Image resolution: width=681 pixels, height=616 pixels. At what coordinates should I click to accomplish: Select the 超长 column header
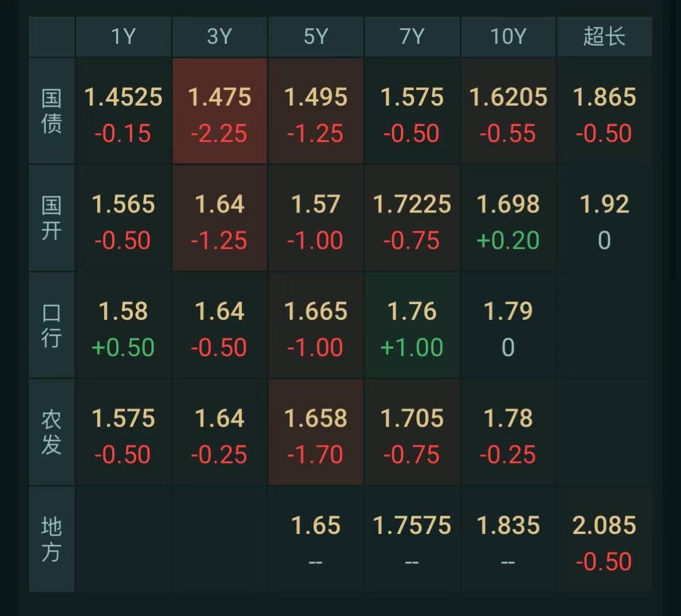click(x=604, y=37)
